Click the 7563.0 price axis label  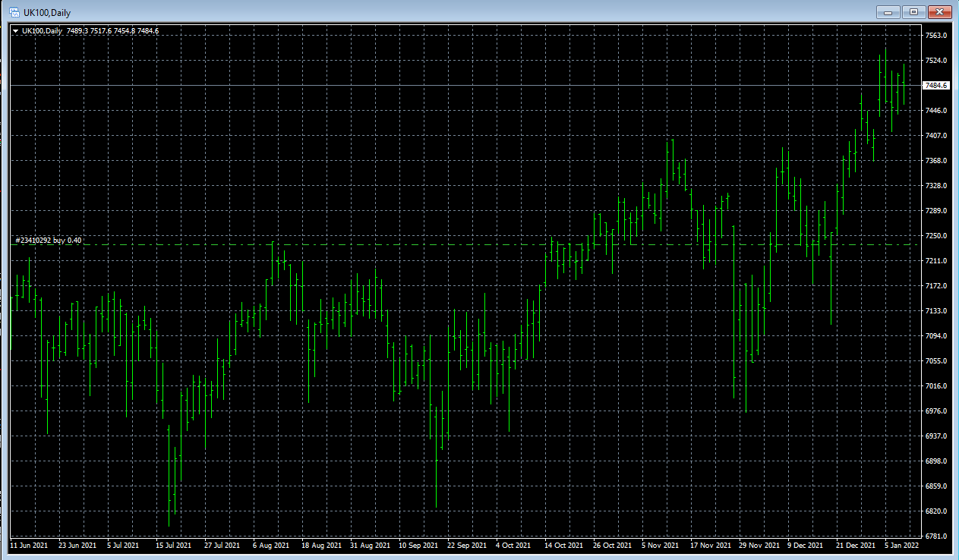pos(936,36)
